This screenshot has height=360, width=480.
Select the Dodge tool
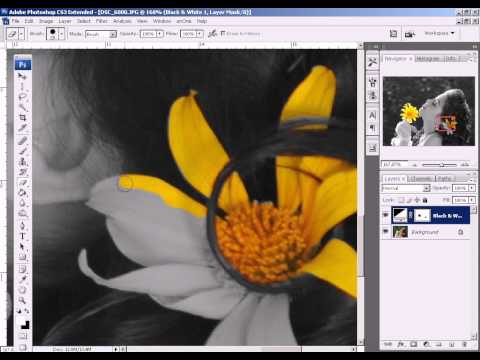(22, 213)
